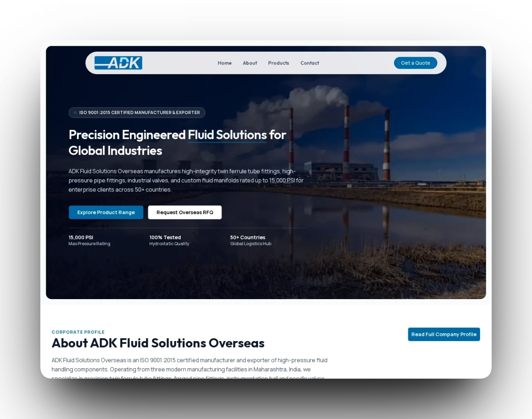This screenshot has height=419, width=532.
Task: Click the 'Hydrostatic Quality' label
Action: 169,244
